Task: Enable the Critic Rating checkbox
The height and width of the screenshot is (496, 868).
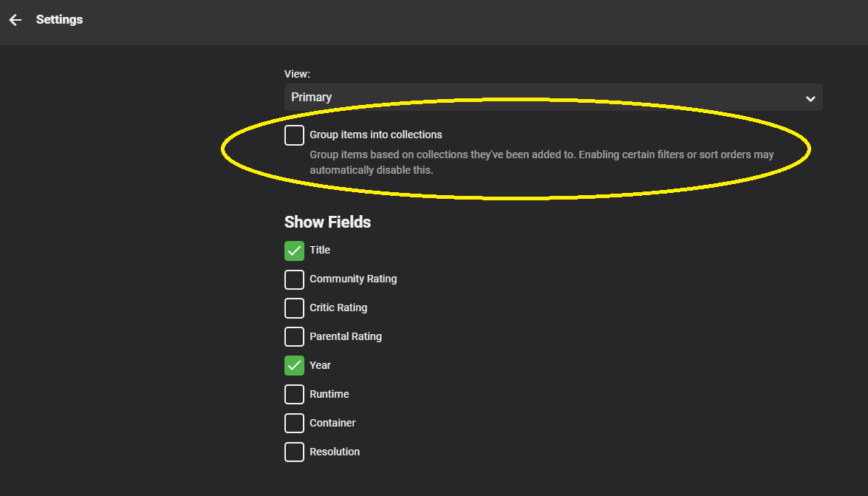Action: tap(294, 308)
